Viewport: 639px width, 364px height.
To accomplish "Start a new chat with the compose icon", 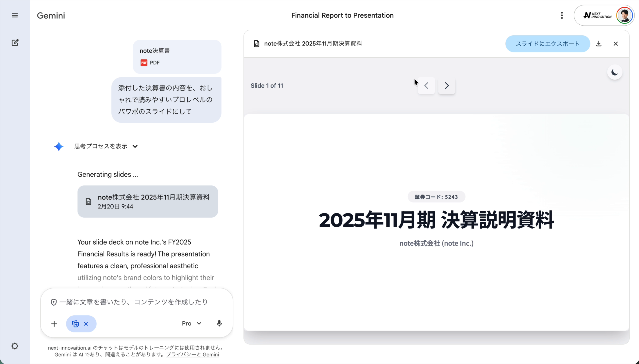I will [15, 43].
